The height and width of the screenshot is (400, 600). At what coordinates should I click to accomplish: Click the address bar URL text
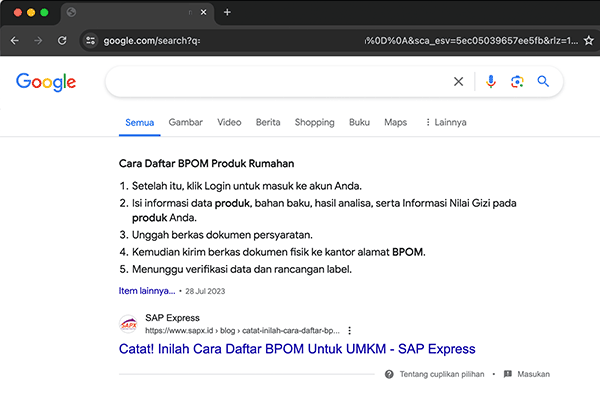(341, 41)
